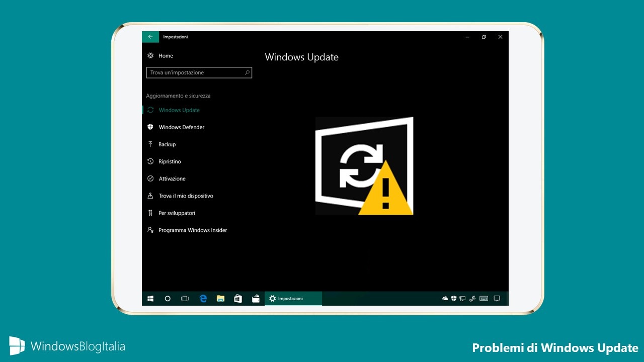Click the network tray icon
The height and width of the screenshot is (362, 644).
click(462, 299)
